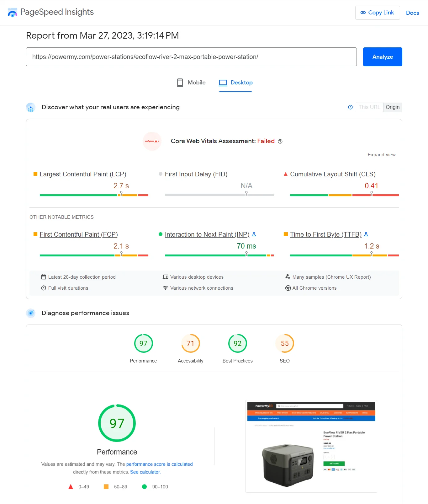Open the Docs link

click(x=412, y=13)
